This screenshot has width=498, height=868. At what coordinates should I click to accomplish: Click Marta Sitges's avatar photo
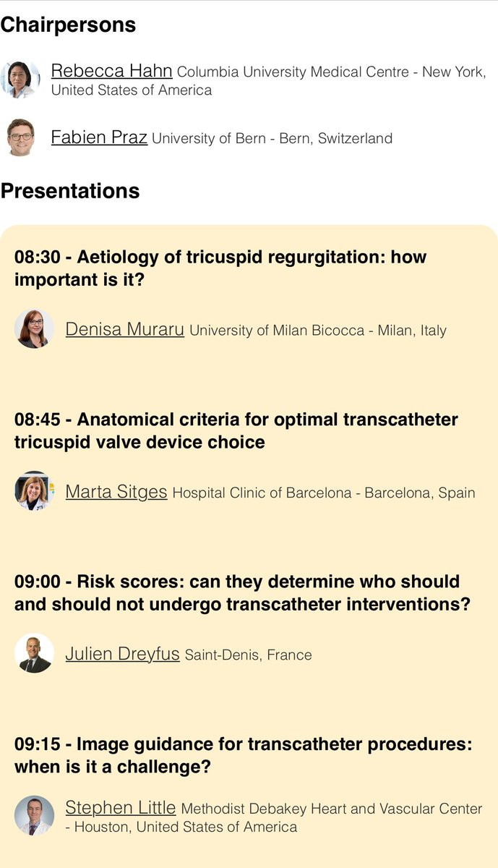pos(34,492)
